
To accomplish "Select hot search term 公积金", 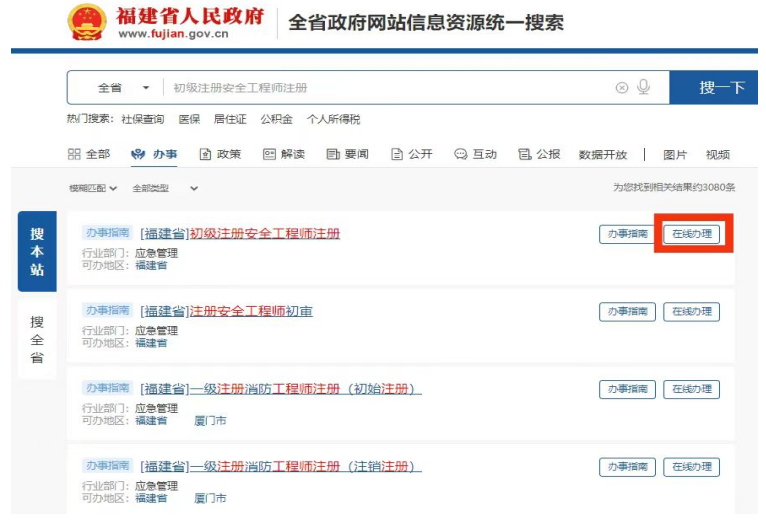I will click(x=277, y=119).
